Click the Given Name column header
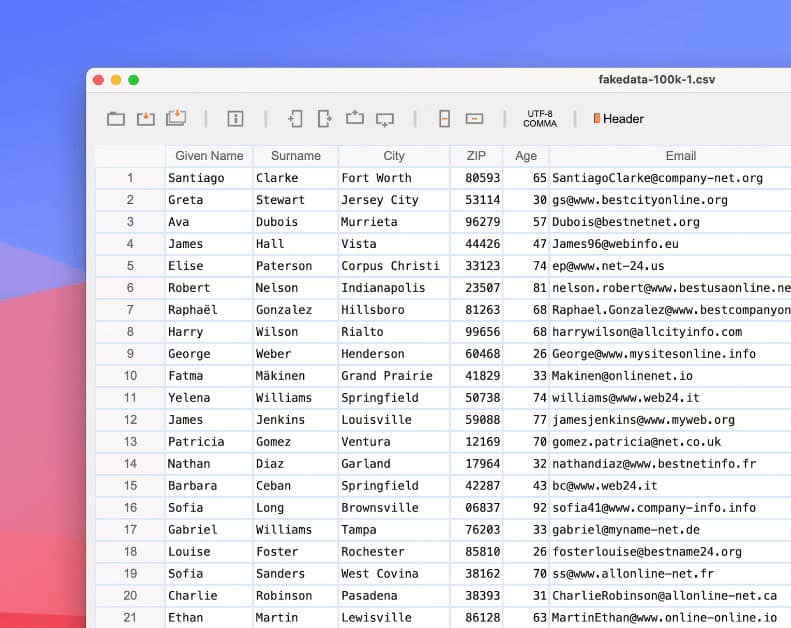 tap(209, 156)
